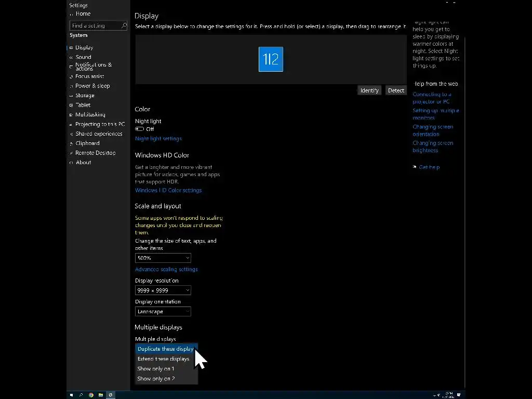532x399 pixels.
Task: Click the Power & sleep icon
Action: (71, 86)
